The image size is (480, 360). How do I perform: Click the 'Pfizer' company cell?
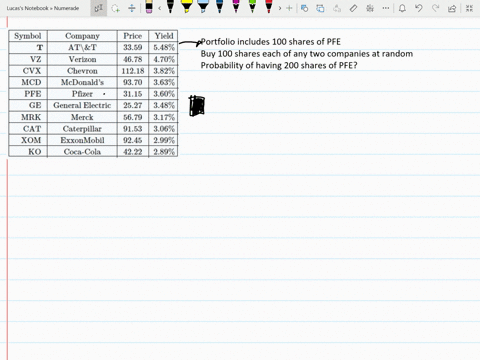tap(82, 94)
